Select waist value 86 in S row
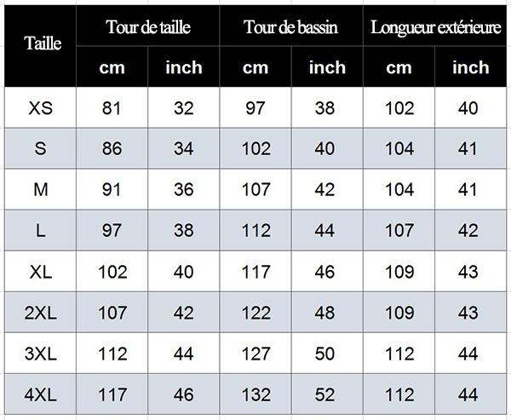The image size is (511, 420). (112, 148)
